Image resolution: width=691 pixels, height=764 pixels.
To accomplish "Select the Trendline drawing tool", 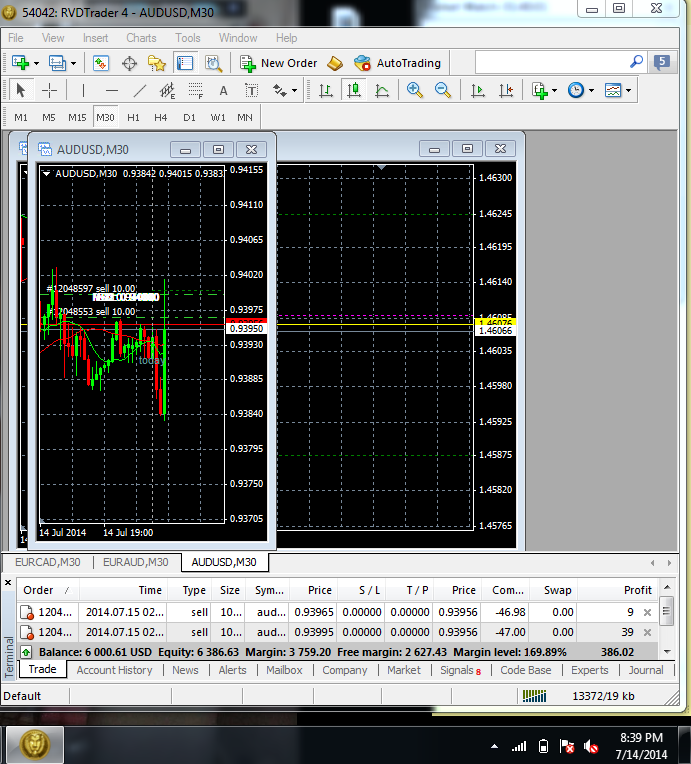I will [x=139, y=91].
